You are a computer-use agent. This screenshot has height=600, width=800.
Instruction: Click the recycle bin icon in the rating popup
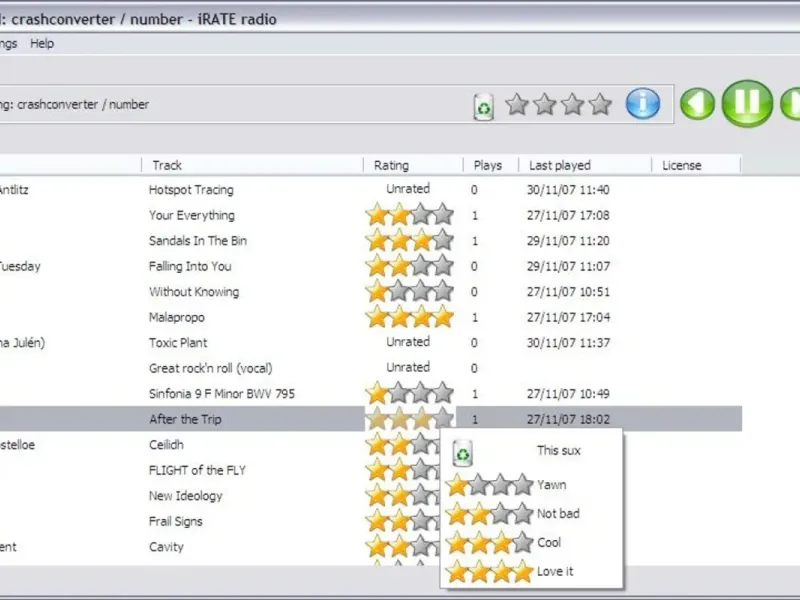pos(463,453)
